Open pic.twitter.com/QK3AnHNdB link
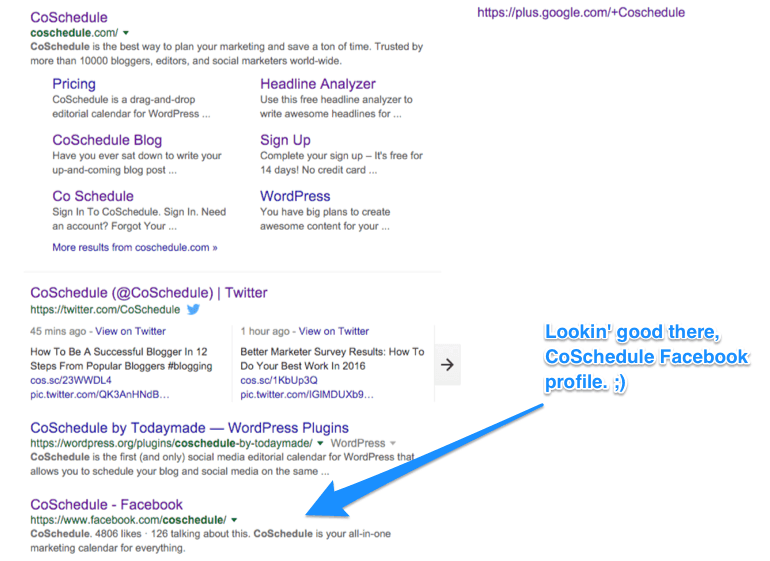Image resolution: width=770 pixels, height=561 pixels. point(100,394)
